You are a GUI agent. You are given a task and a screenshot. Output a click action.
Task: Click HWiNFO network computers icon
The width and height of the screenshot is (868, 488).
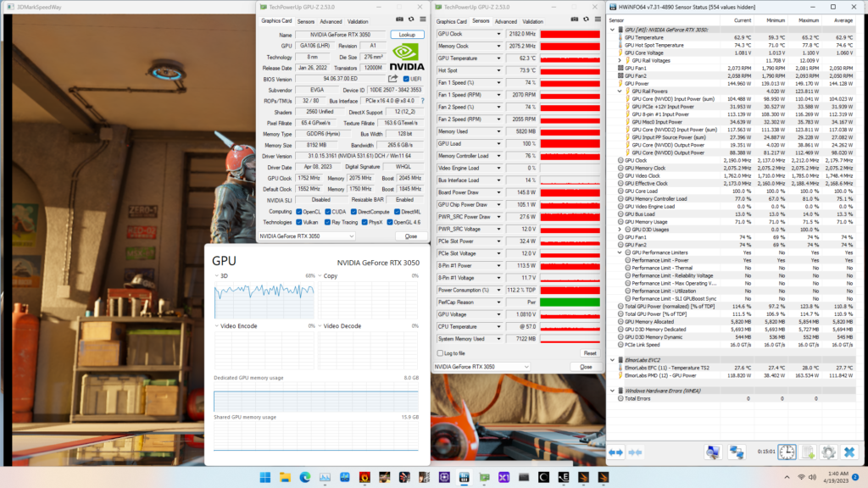pyautogui.click(x=737, y=452)
